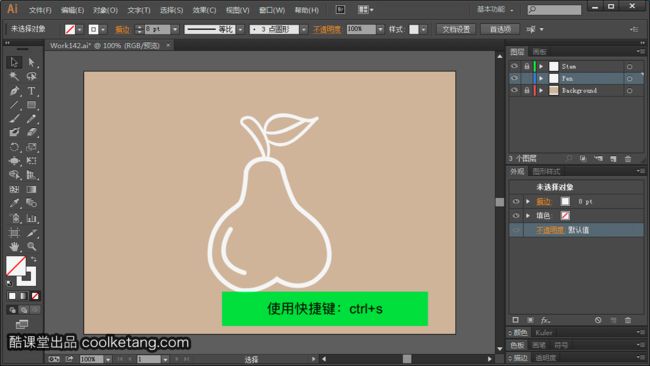Select the Direct Selection tool
This screenshot has width=650, height=366.
(x=31, y=62)
